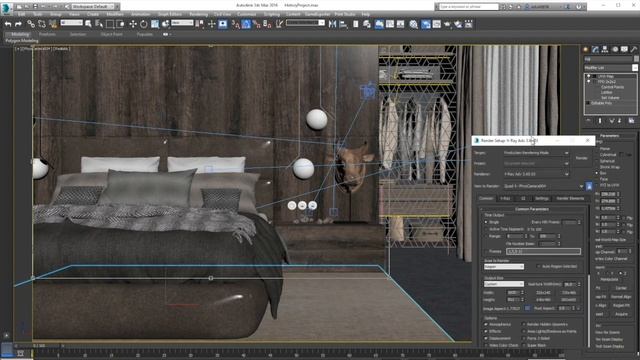Click the Render button in Render Setup
The height and width of the screenshot is (360, 640).
click(581, 158)
